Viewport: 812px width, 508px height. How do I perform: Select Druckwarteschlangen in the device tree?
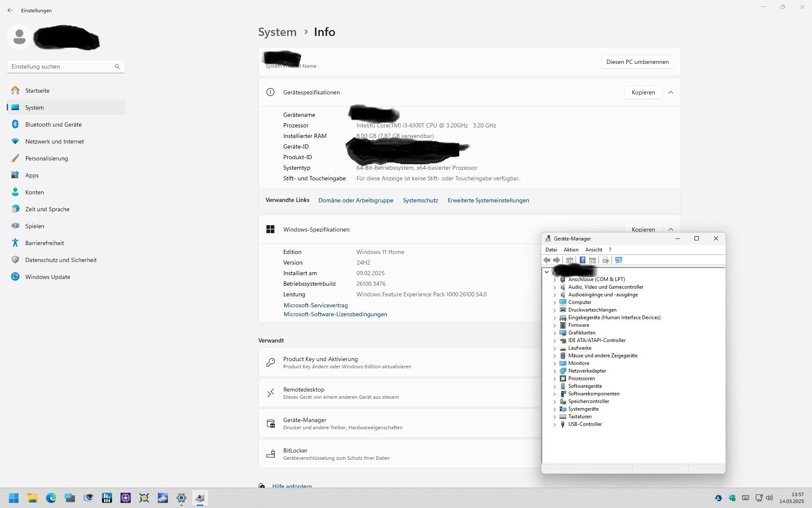[592, 310]
